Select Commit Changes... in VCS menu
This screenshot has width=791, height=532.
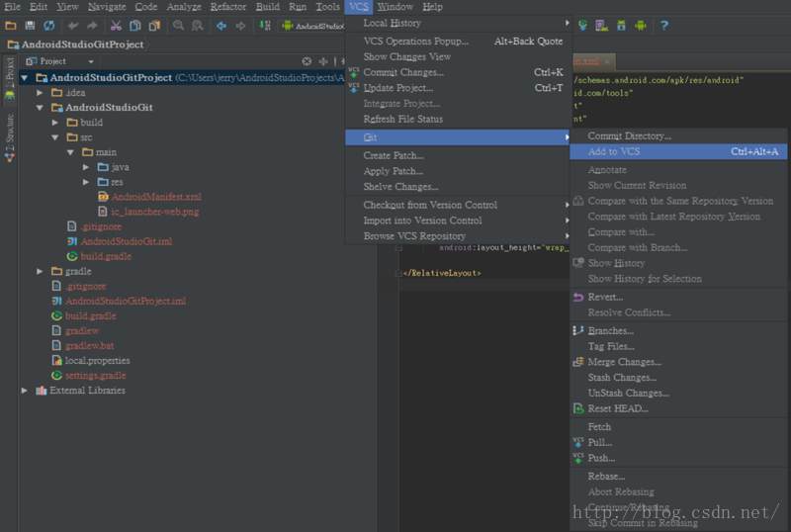pyautogui.click(x=403, y=72)
